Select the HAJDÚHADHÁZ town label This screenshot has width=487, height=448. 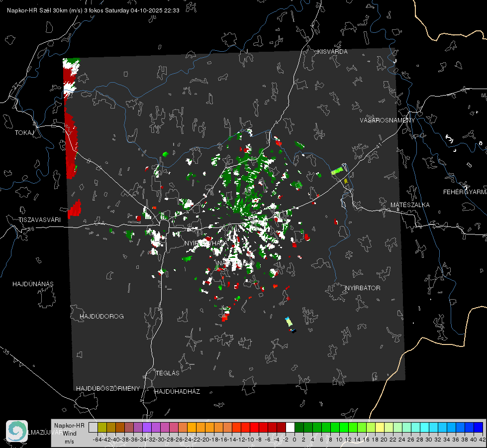point(178,392)
